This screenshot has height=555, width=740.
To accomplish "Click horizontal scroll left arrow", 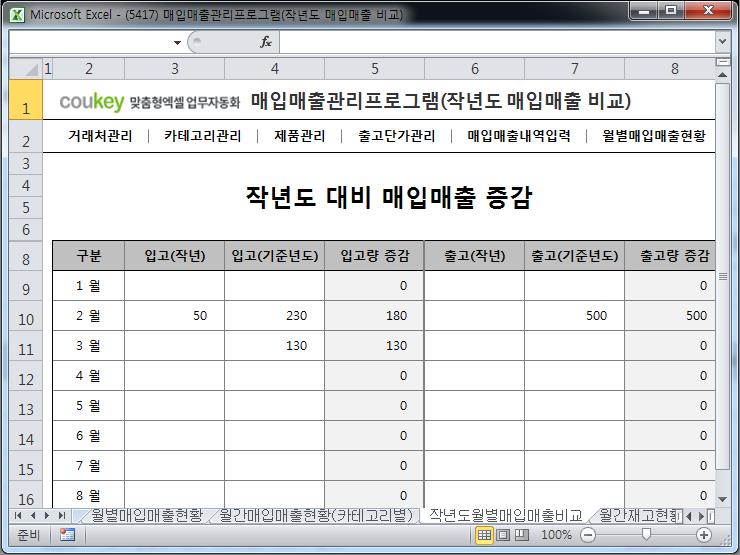I will click(689, 516).
